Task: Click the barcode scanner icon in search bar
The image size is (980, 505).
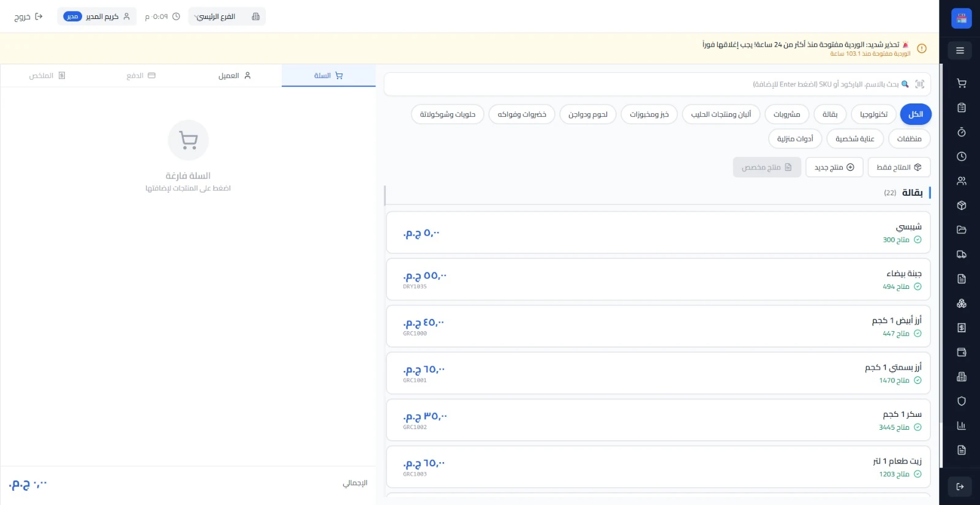Action: 919,84
